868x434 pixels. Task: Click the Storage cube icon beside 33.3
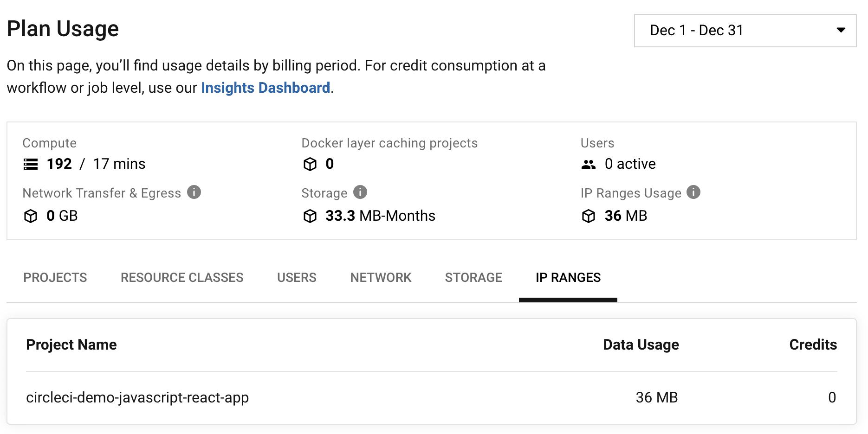tap(310, 216)
